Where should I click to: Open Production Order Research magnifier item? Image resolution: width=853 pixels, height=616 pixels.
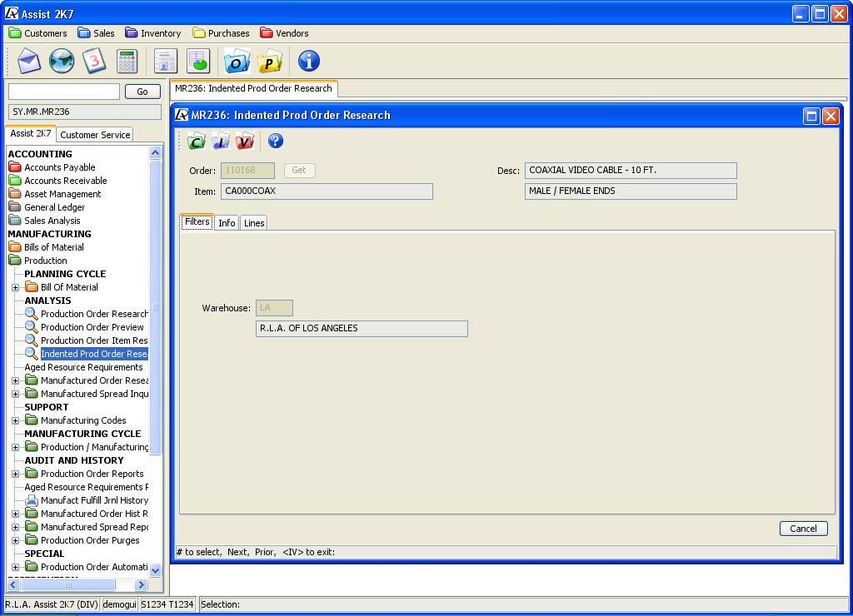tap(87, 314)
